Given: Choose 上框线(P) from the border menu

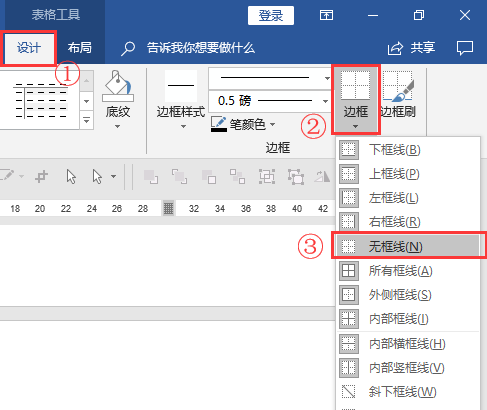Looking at the screenshot, I should pyautogui.click(x=408, y=174).
